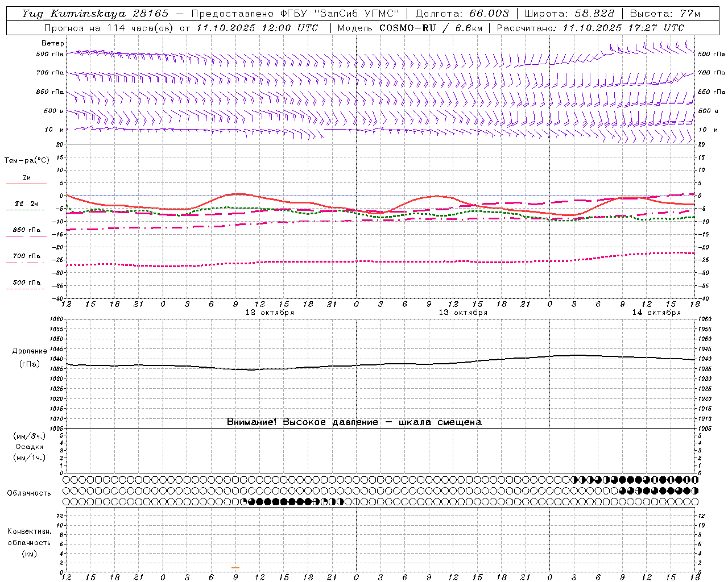Click the Высота: 77м header value
The height and width of the screenshot is (582, 728).
[x=665, y=14]
